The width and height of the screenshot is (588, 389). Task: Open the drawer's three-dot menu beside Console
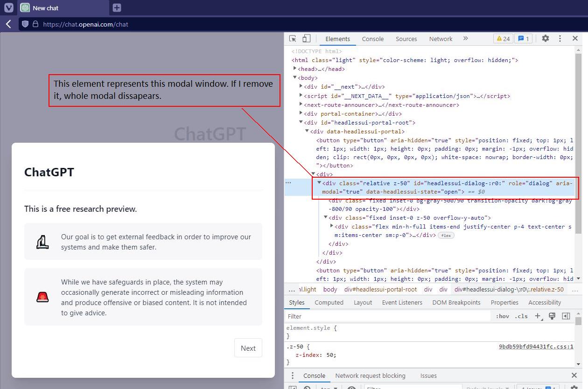(293, 375)
